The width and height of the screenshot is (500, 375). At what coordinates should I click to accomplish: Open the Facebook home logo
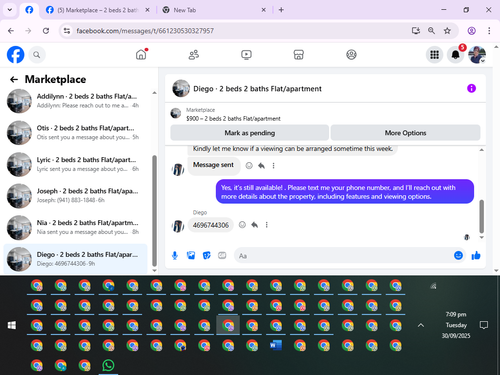click(16, 55)
